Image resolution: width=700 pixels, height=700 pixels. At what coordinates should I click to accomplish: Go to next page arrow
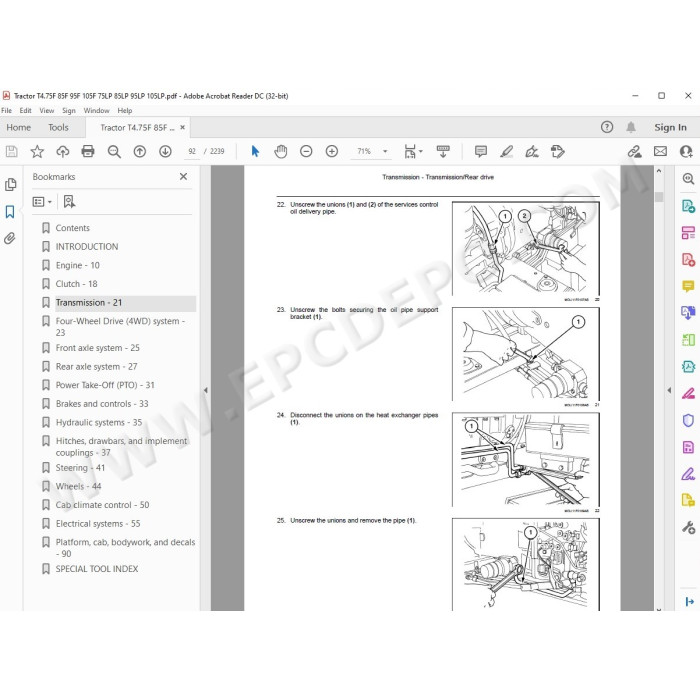165,152
